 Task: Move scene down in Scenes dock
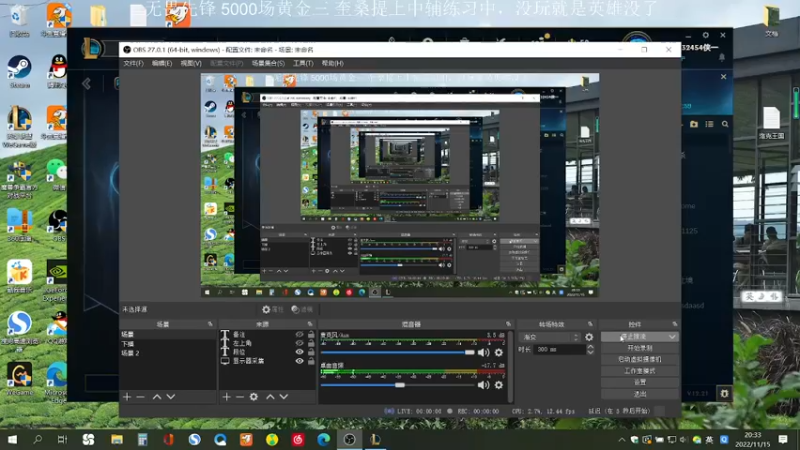pyautogui.click(x=171, y=396)
